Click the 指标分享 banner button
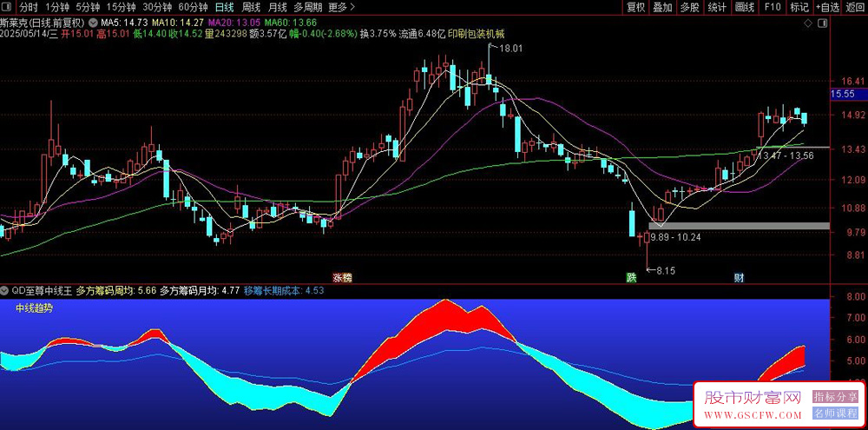 [x=835, y=397]
